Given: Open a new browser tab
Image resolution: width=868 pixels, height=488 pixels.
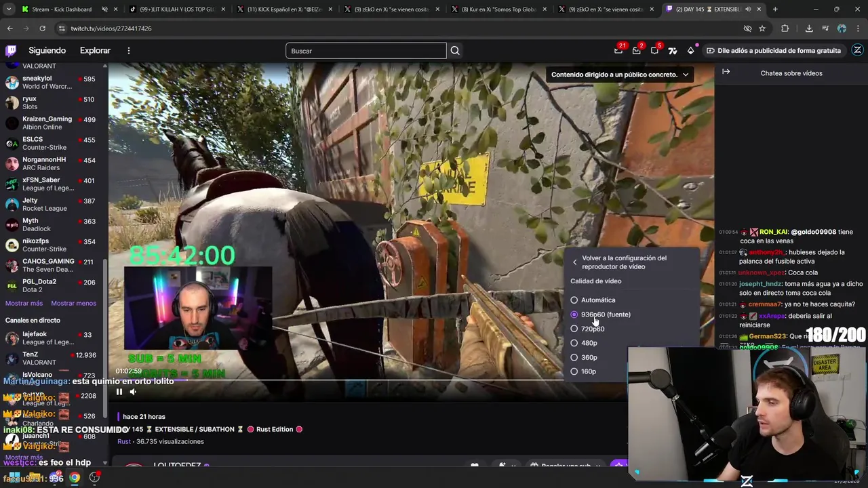Looking at the screenshot, I should click(775, 9).
